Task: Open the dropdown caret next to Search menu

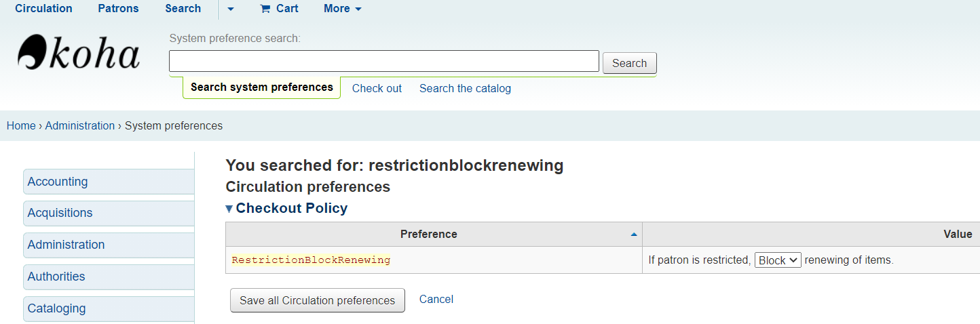Action: (x=230, y=9)
